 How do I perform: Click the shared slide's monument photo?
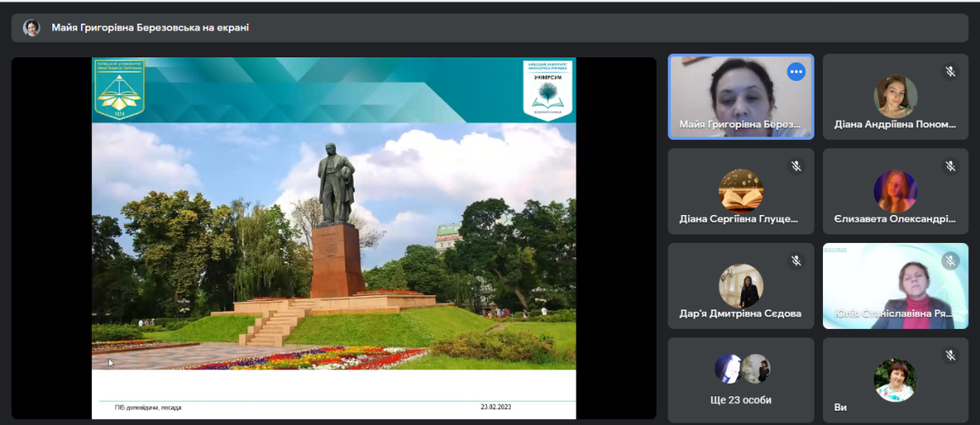333,246
